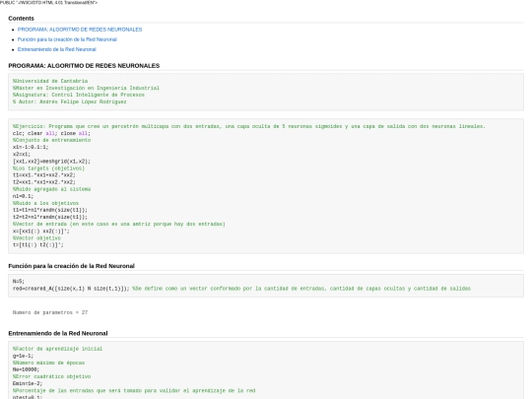Click the code line t2=t2+n1*randn(size(t1));
This screenshot has width=532, height=399.
point(50,217)
